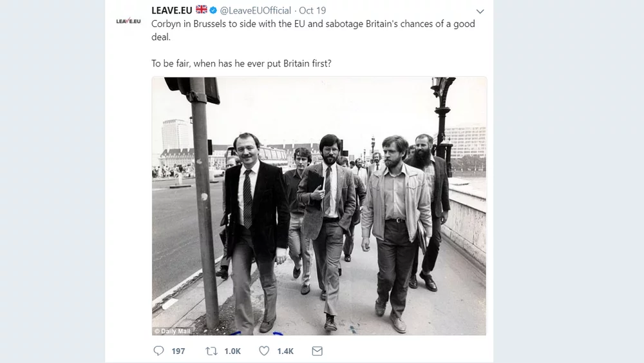View the 197 replies count
This screenshot has height=363, width=644.
click(x=178, y=351)
